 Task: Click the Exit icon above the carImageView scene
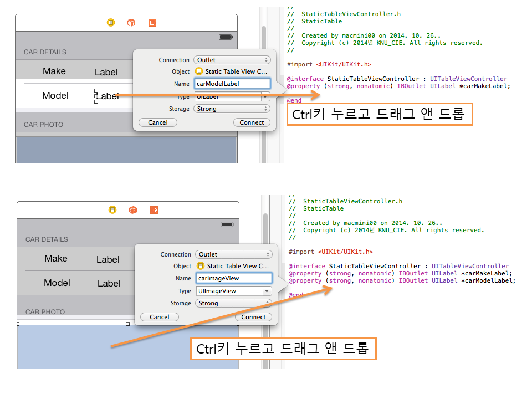pyautogui.click(x=154, y=210)
